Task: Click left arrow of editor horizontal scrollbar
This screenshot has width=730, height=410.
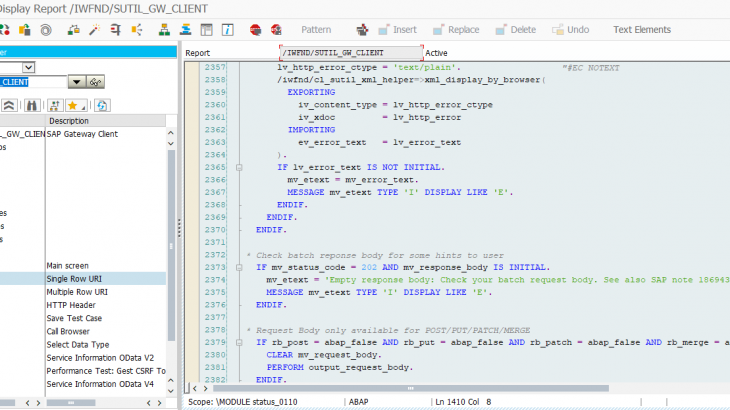Action: (x=195, y=388)
